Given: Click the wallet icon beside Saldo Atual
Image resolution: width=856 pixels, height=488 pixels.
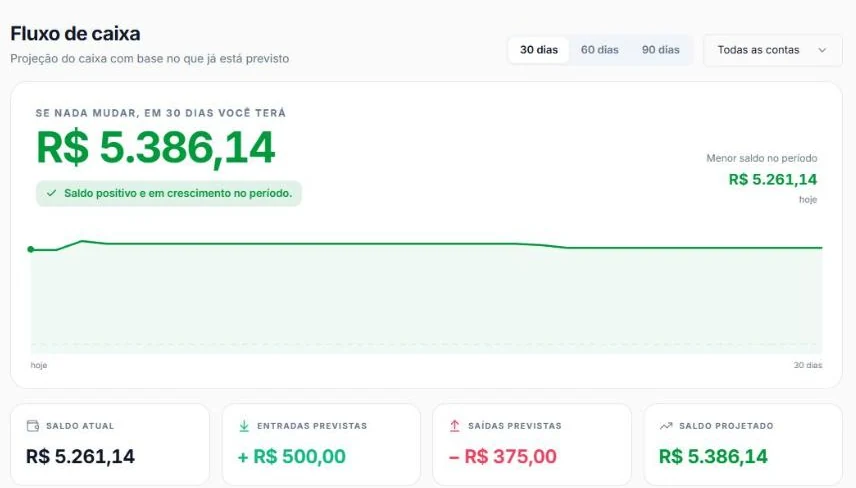Looking at the screenshot, I should click(x=33, y=426).
